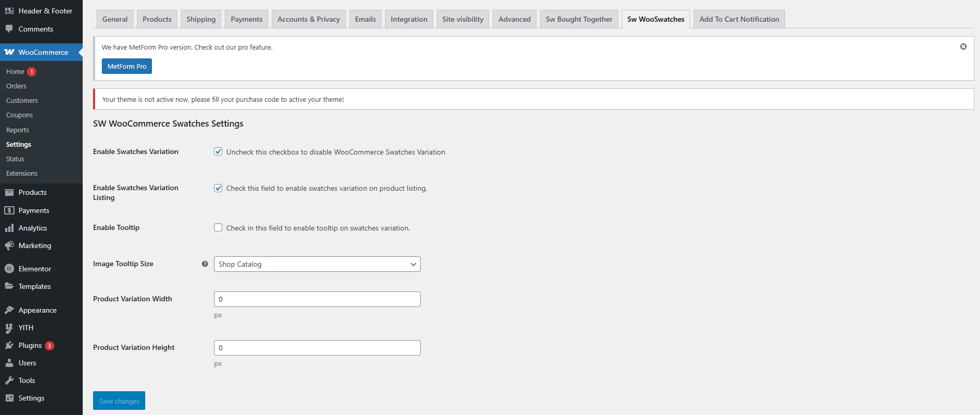
Task: Open the Add To Cart Notification tab
Action: tap(739, 19)
